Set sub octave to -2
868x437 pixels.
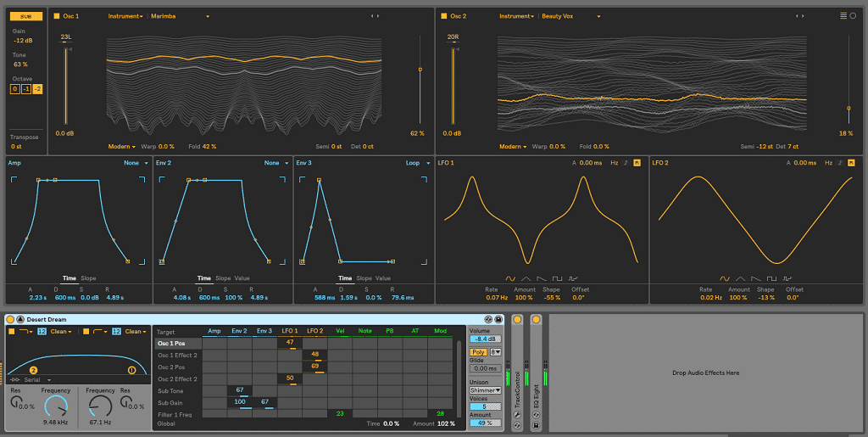(37, 89)
